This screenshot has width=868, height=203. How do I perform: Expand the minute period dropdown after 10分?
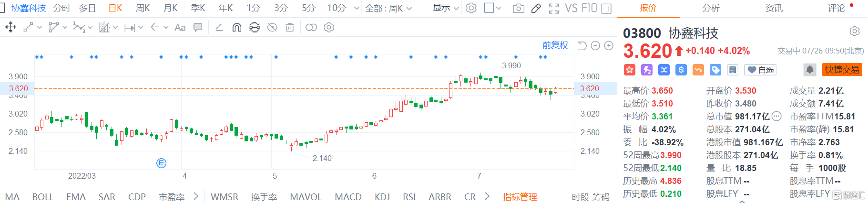[x=357, y=8]
